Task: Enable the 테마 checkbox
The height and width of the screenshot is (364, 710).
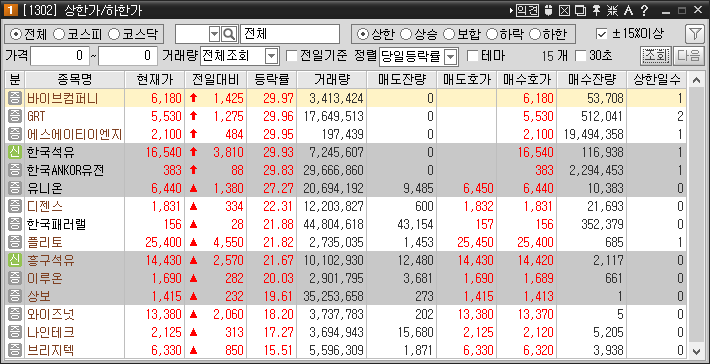Action: 472,56
